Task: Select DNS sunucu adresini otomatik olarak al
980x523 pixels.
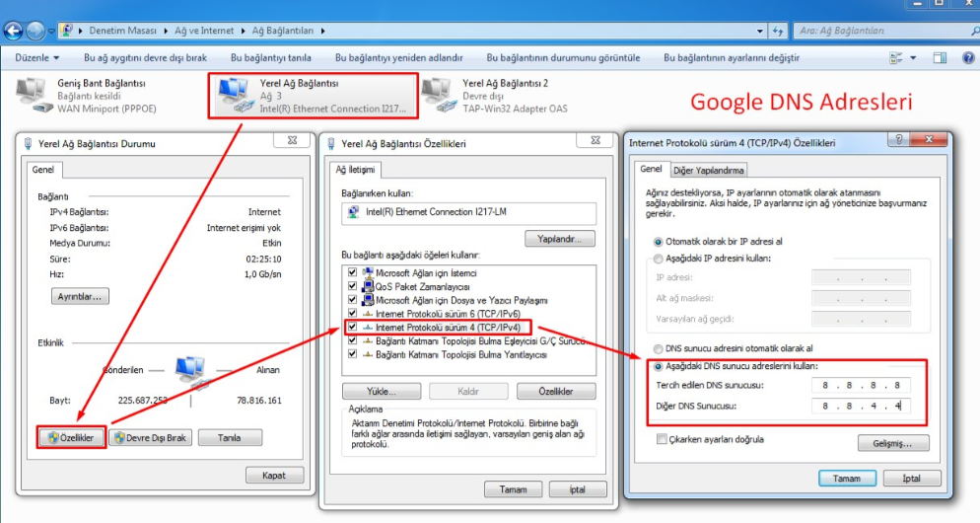Action: (x=659, y=348)
